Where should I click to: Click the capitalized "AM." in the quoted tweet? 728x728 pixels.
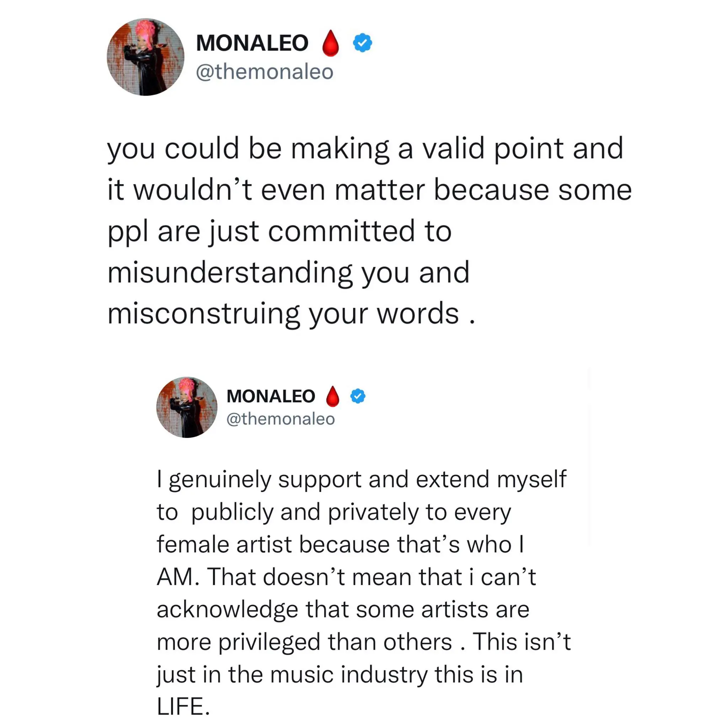pos(178,577)
